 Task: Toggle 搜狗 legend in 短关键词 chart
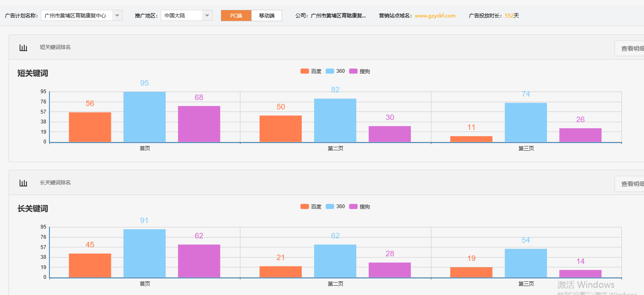click(359, 71)
